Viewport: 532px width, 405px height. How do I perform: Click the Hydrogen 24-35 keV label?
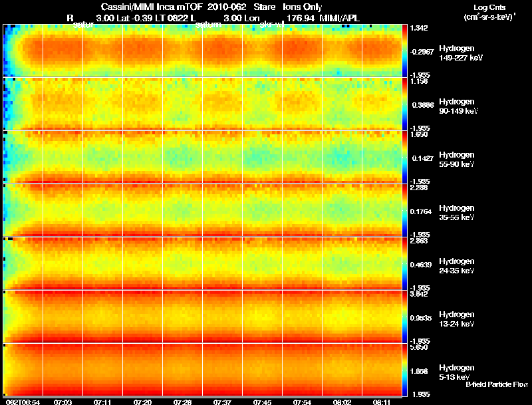(457, 266)
